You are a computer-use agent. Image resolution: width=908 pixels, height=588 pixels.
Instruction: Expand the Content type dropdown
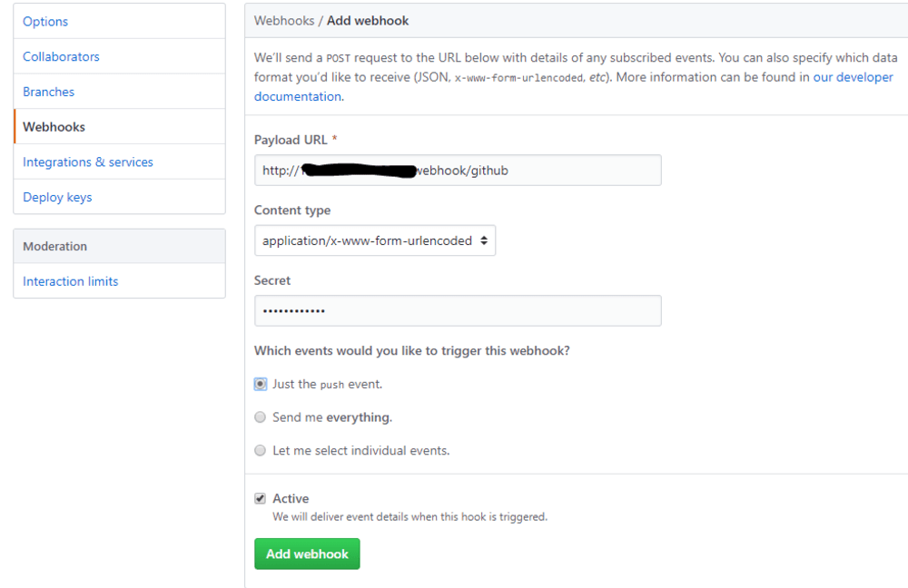pyautogui.click(x=375, y=240)
